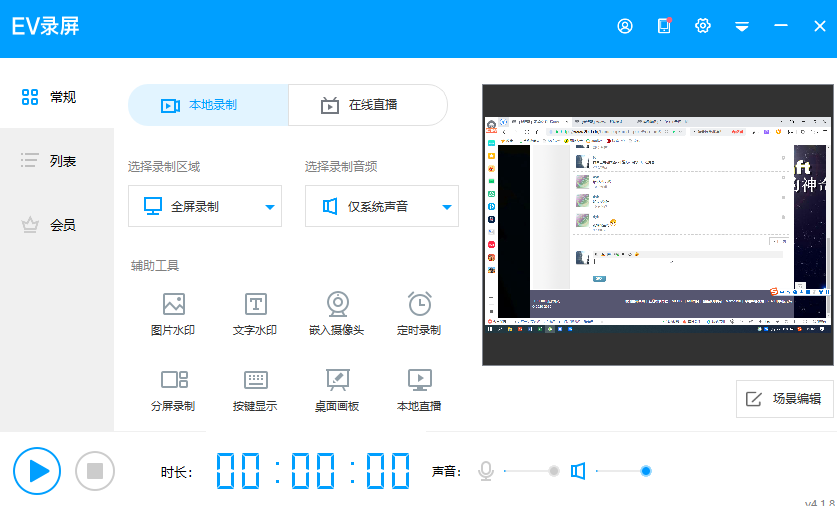Click the screen preview thumbnail
This screenshot has height=506, width=837.
tap(658, 225)
